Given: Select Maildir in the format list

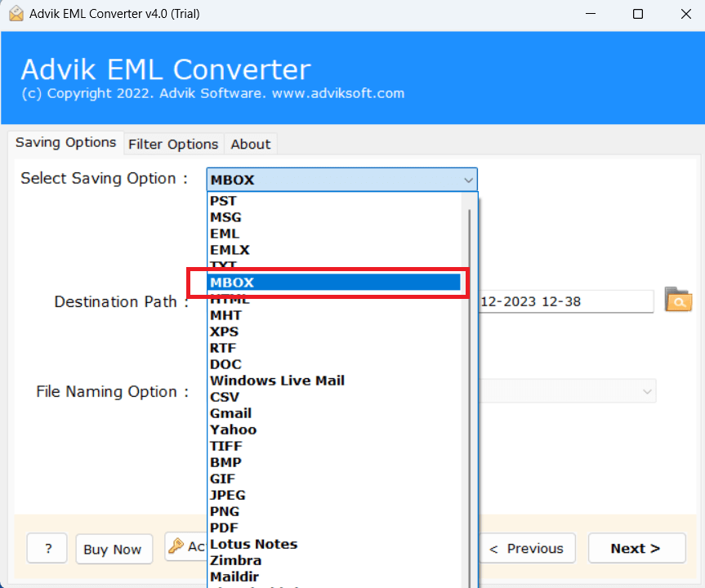Looking at the screenshot, I should point(334,577).
